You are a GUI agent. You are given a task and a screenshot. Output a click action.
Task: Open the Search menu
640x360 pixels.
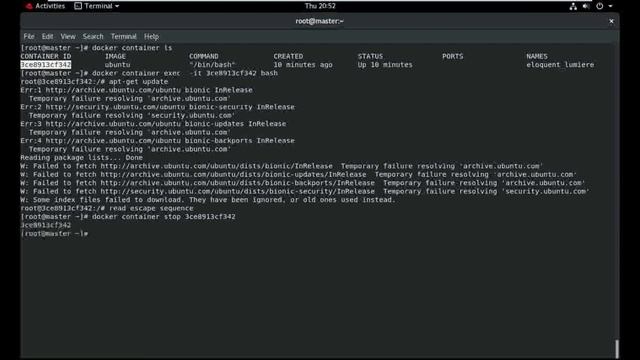point(93,36)
